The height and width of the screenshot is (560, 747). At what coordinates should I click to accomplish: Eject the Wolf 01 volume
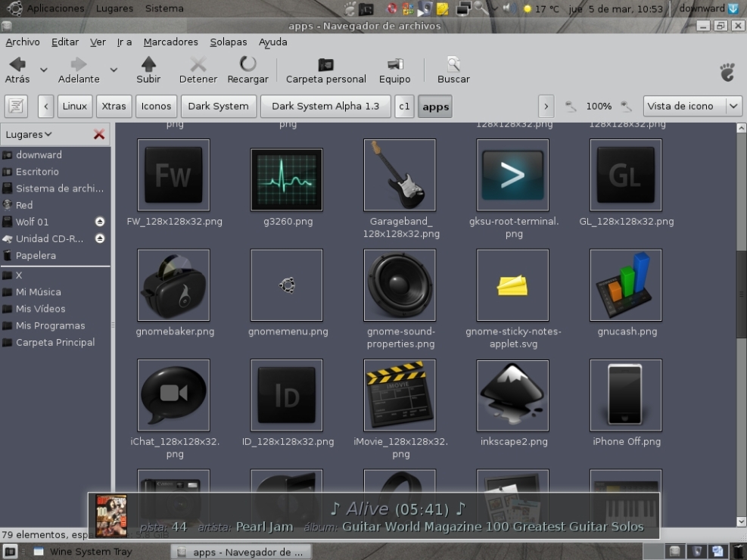tap(100, 222)
